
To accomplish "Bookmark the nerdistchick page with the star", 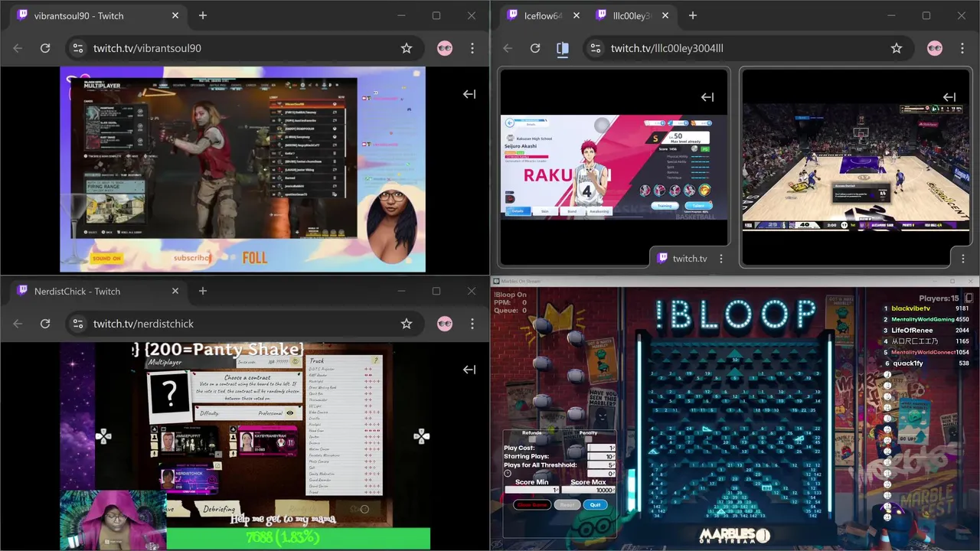I will pyautogui.click(x=407, y=324).
